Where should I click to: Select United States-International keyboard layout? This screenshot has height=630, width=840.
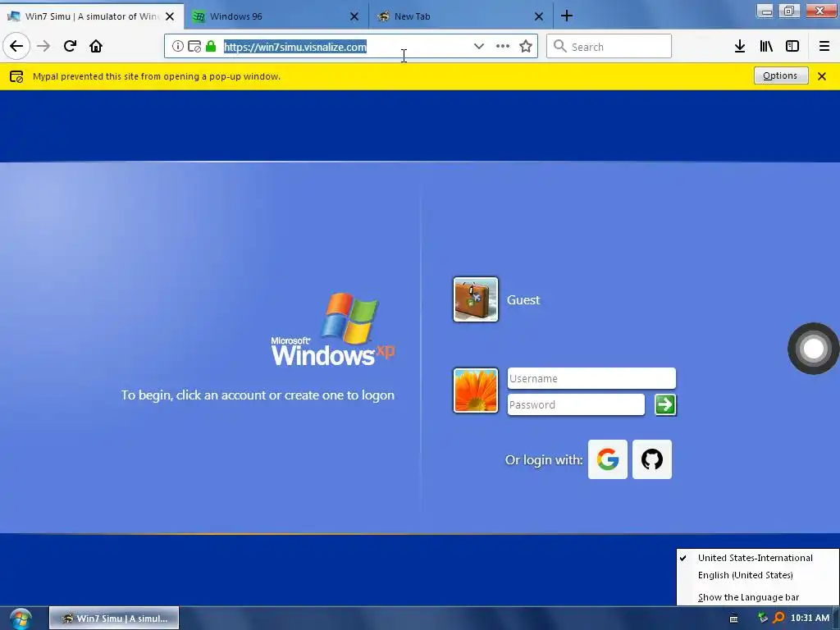757,558
